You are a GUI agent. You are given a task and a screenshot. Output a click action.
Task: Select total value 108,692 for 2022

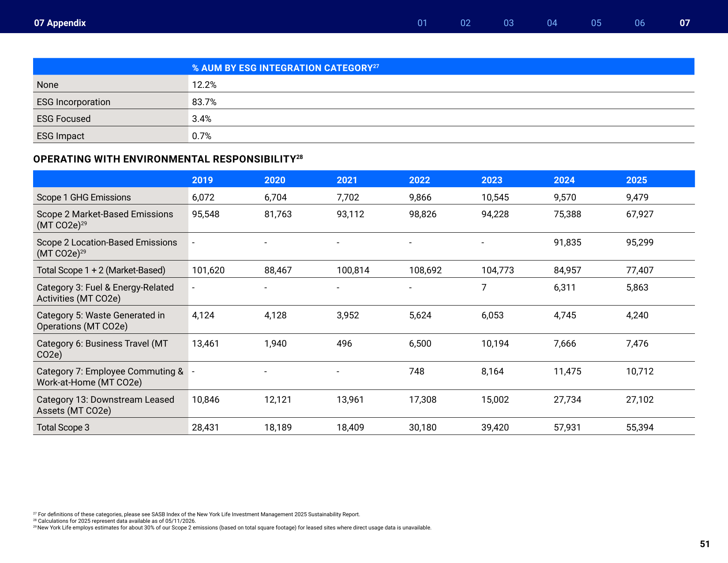(x=425, y=270)
